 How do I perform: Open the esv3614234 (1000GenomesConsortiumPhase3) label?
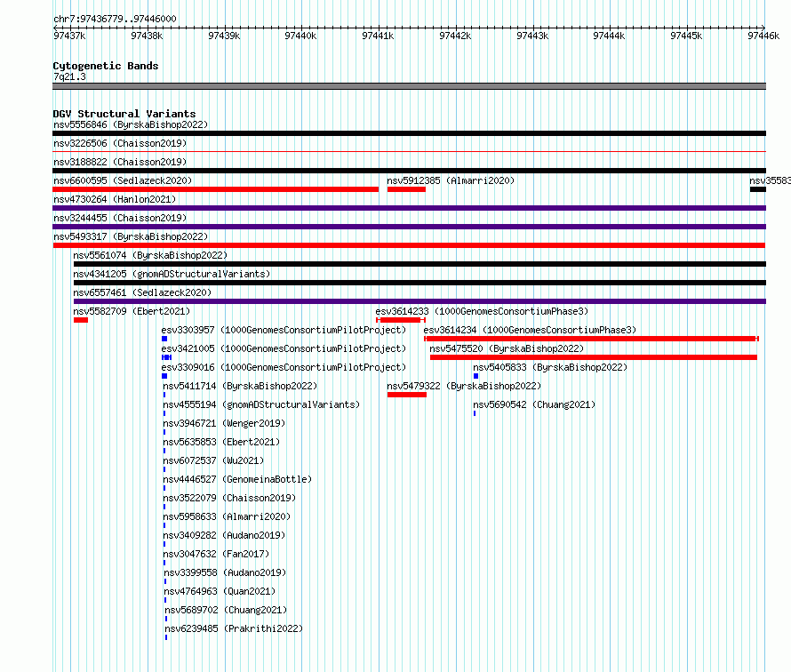coord(530,330)
